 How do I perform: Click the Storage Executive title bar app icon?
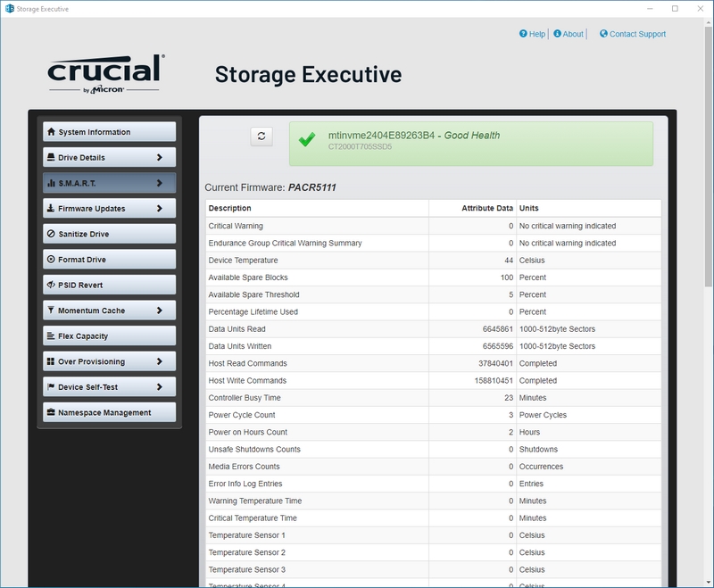point(10,9)
